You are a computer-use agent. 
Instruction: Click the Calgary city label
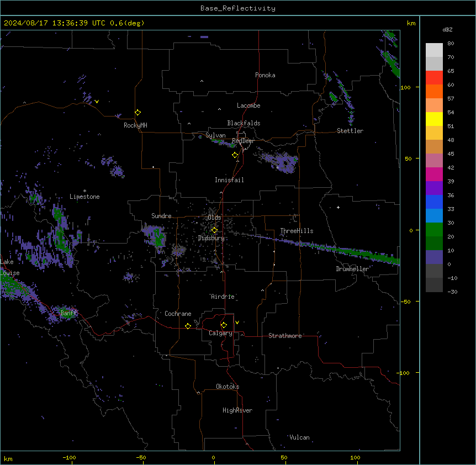pyautogui.click(x=221, y=333)
